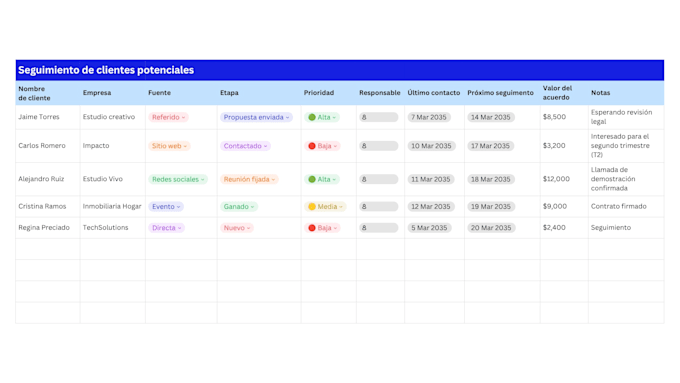Click the Prioridad column header
680x383 pixels.
pos(319,93)
